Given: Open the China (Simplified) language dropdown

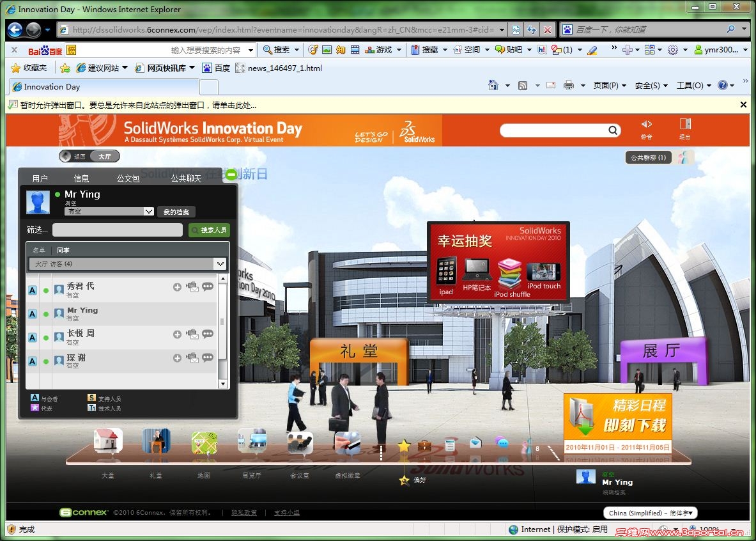Looking at the screenshot, I should pos(650,513).
